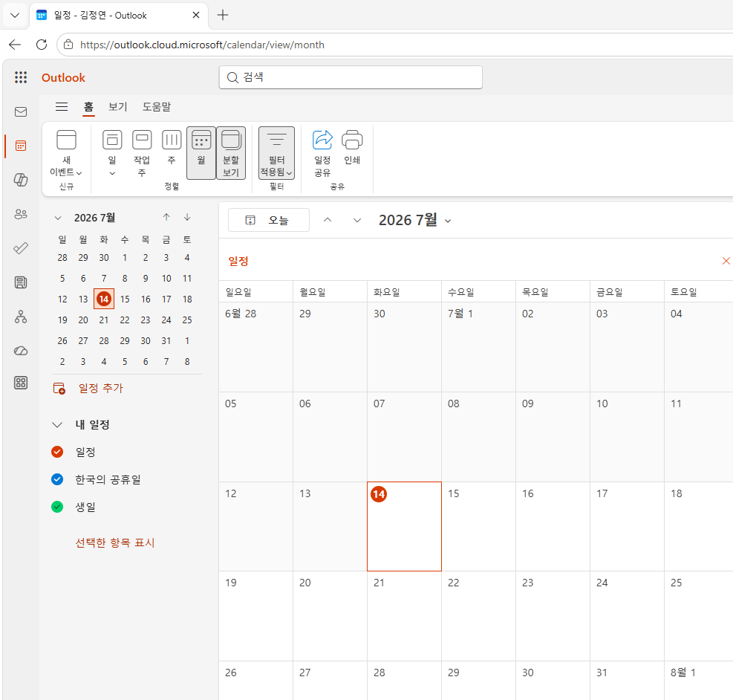This screenshot has height=700, width=733.
Task: Open more apps icon in sidebar
Action: point(21,383)
